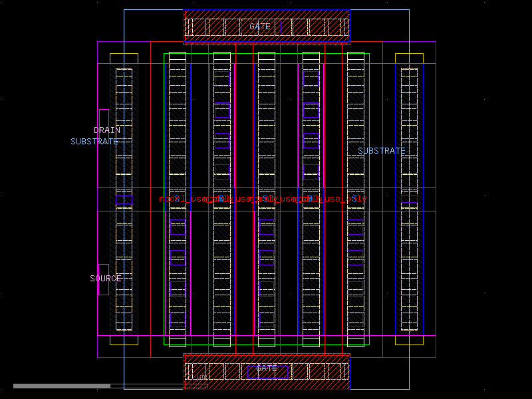Select the top GATE terminal label

tap(261, 25)
